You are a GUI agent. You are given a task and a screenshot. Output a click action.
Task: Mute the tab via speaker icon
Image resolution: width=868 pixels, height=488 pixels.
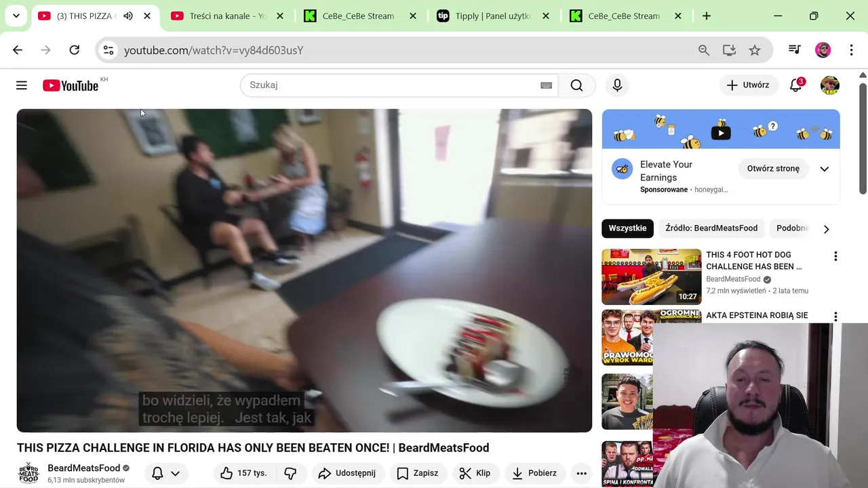[x=128, y=16]
